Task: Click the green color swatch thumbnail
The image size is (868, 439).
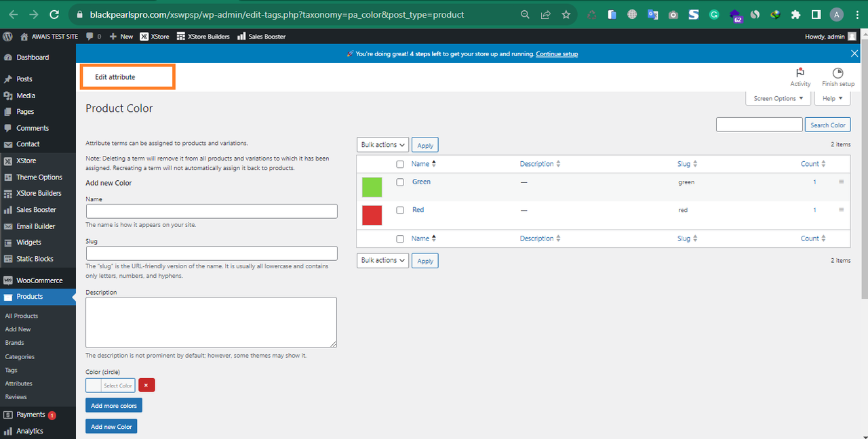Action: (372, 187)
